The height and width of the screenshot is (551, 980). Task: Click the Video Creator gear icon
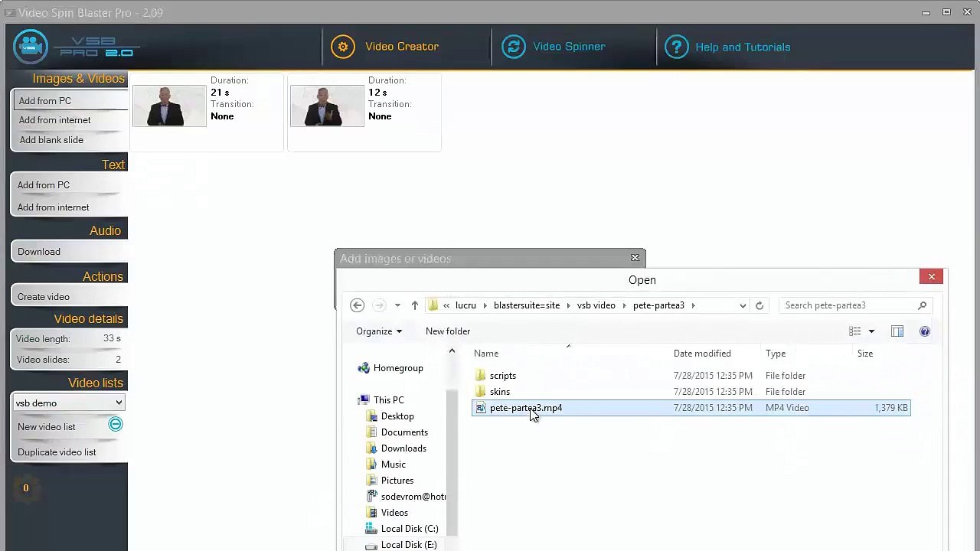point(343,47)
